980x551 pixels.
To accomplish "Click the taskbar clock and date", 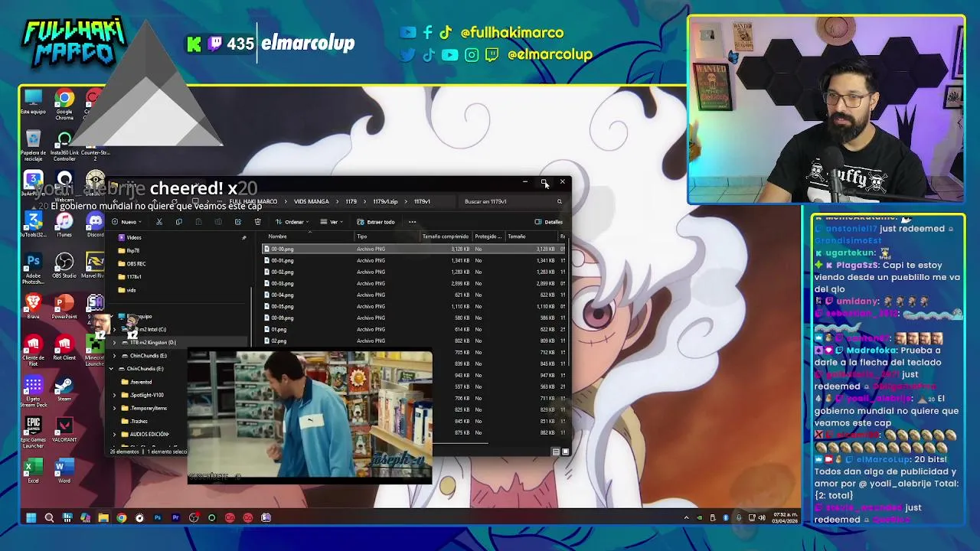I will point(785,518).
